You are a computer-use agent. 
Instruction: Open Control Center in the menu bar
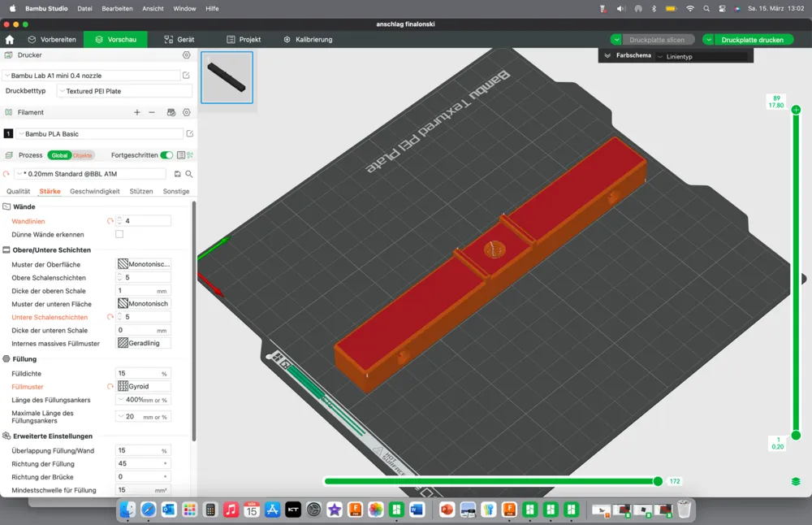click(722, 9)
